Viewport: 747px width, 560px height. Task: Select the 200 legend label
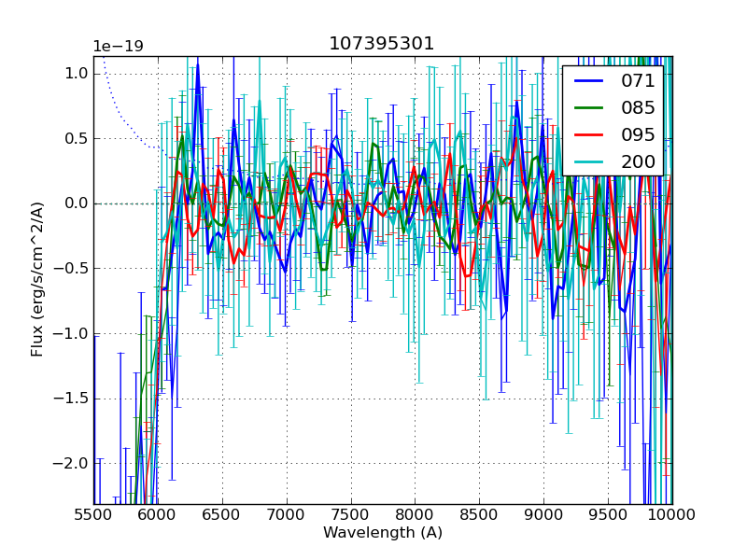[638, 161]
